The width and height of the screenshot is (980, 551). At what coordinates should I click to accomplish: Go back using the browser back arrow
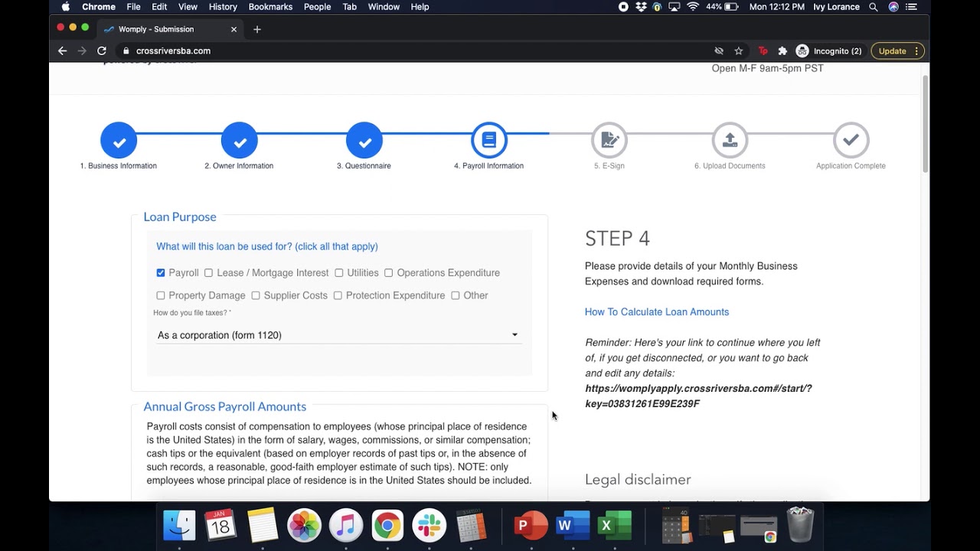(x=63, y=51)
